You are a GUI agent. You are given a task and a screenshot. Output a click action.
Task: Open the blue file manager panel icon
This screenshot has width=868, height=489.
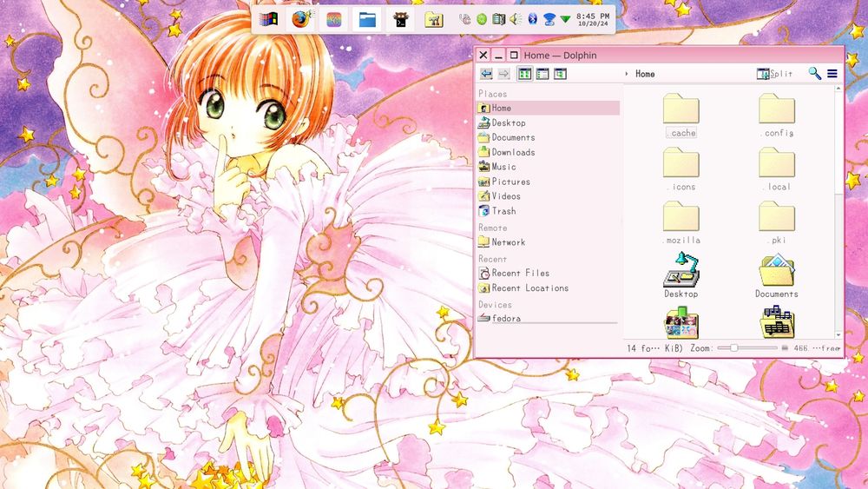pos(367,20)
